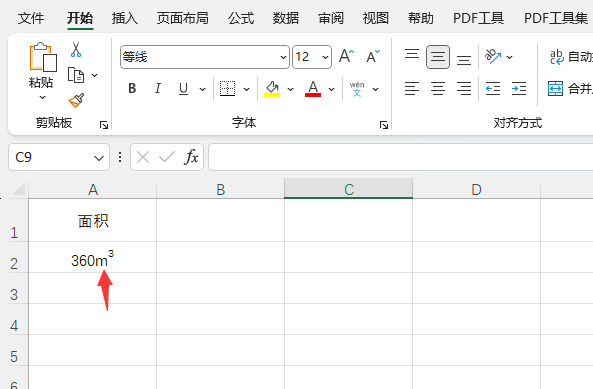Image resolution: width=593 pixels, height=389 pixels.
Task: Apply red font color
Action: 313,89
